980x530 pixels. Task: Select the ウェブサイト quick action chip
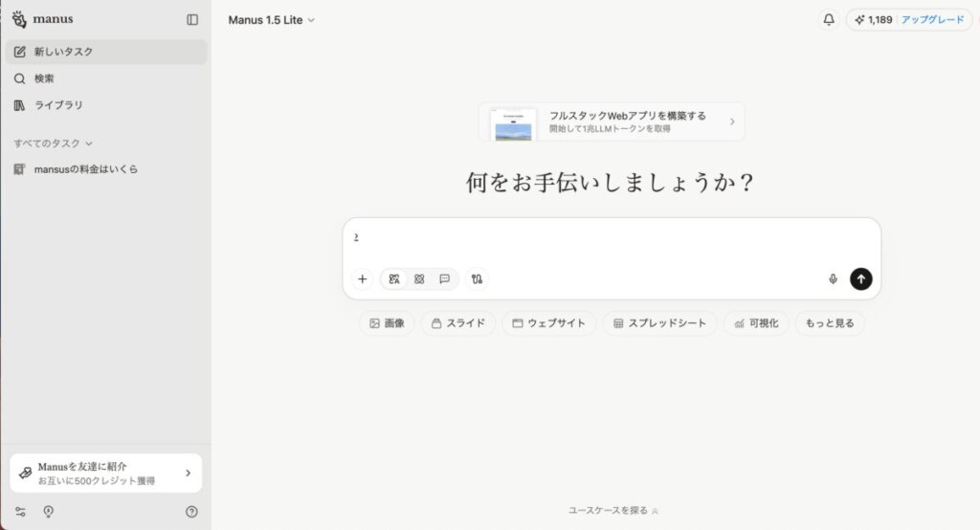548,323
